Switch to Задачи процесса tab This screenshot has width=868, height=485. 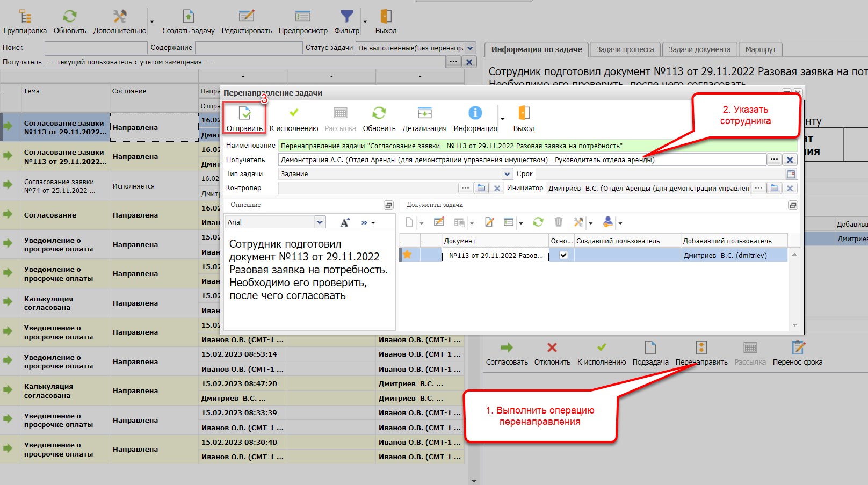tap(625, 49)
